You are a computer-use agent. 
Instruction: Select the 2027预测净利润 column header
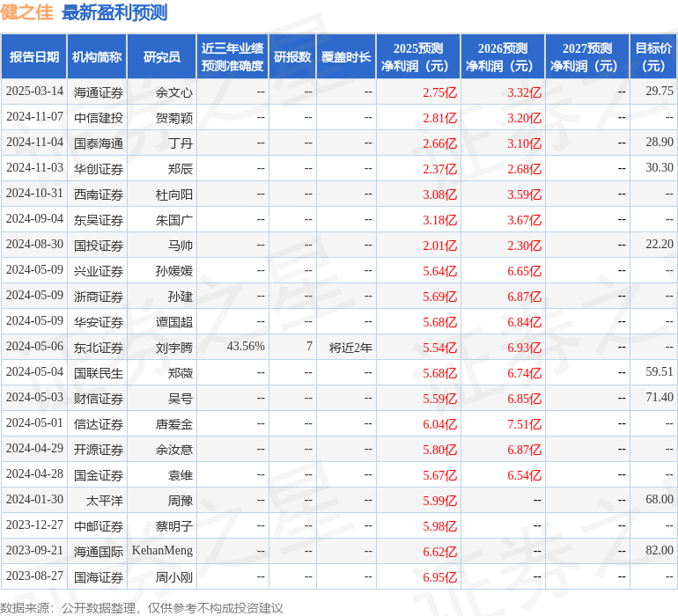coord(587,56)
